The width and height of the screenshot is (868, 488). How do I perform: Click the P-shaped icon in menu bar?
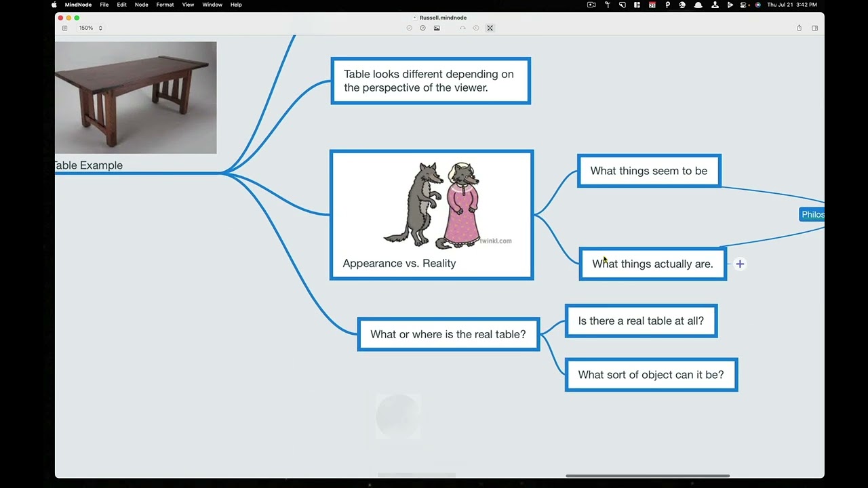pyautogui.click(x=668, y=5)
